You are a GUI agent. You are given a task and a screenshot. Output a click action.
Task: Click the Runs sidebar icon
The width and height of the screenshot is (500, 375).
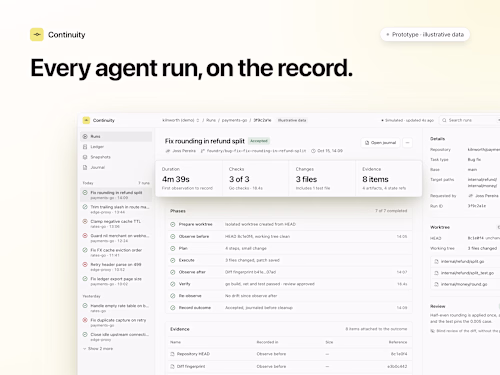tap(85, 136)
